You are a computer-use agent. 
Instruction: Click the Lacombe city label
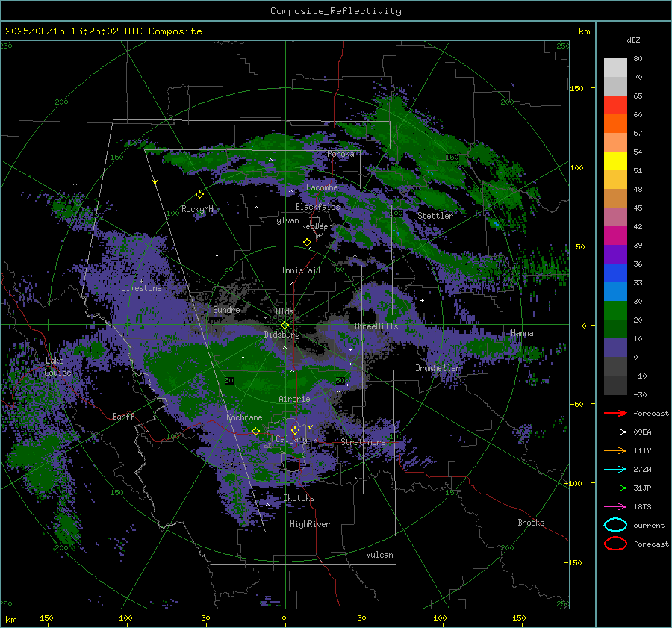322,187
